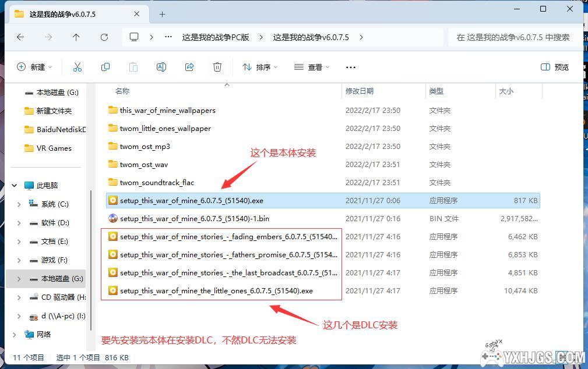Click the Back navigation arrow
Viewport: 588px width, 369px height.
click(x=20, y=37)
